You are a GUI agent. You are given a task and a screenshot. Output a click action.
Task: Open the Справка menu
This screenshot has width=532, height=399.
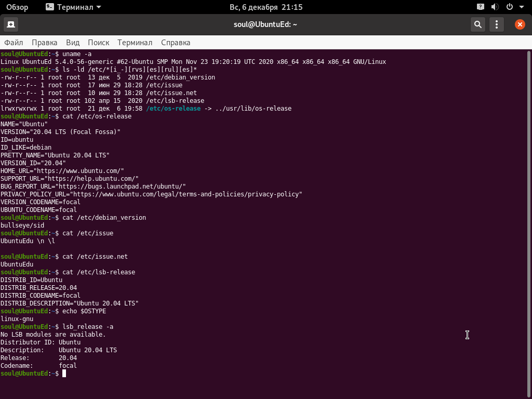coord(176,43)
